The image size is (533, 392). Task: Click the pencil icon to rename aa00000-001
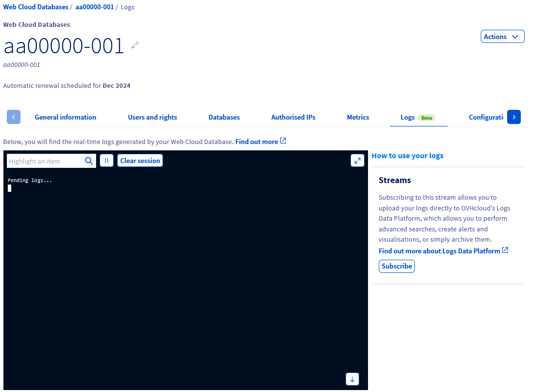135,44
